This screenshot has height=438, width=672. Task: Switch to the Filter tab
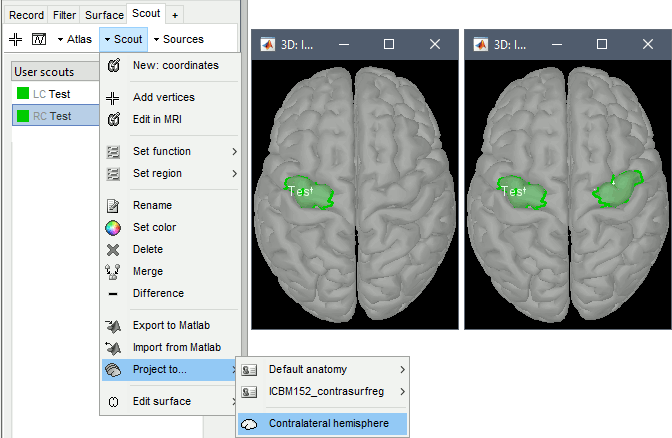pos(65,15)
